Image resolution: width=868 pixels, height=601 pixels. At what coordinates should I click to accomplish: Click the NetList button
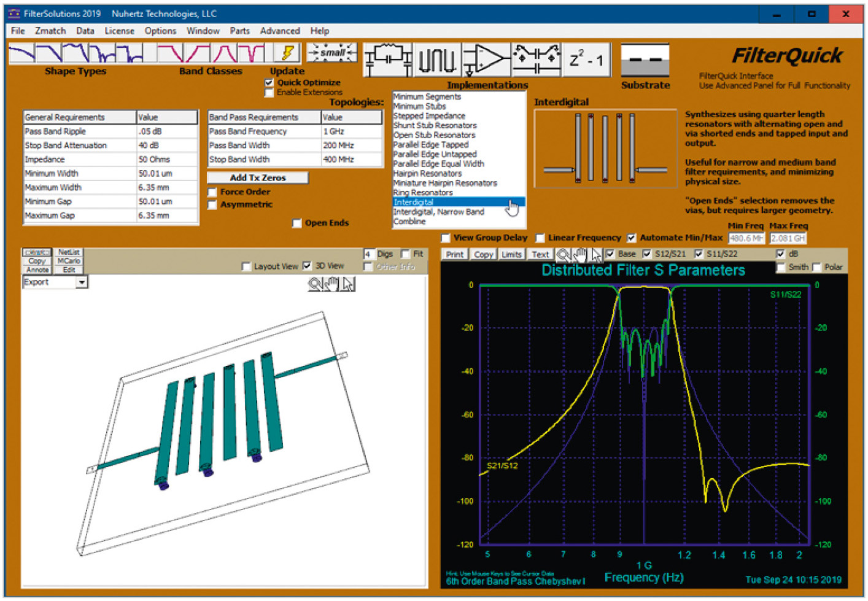[69, 252]
